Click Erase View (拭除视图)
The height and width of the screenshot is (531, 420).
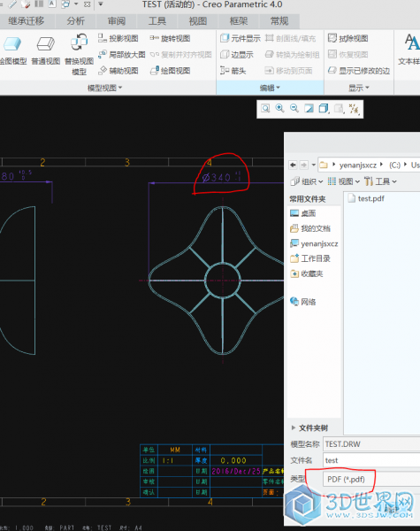tap(347, 38)
